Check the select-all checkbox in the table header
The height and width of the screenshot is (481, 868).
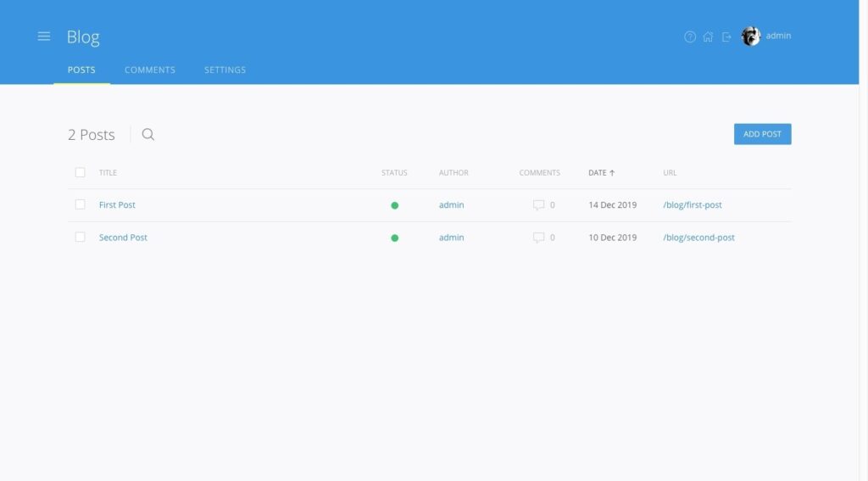pyautogui.click(x=81, y=172)
